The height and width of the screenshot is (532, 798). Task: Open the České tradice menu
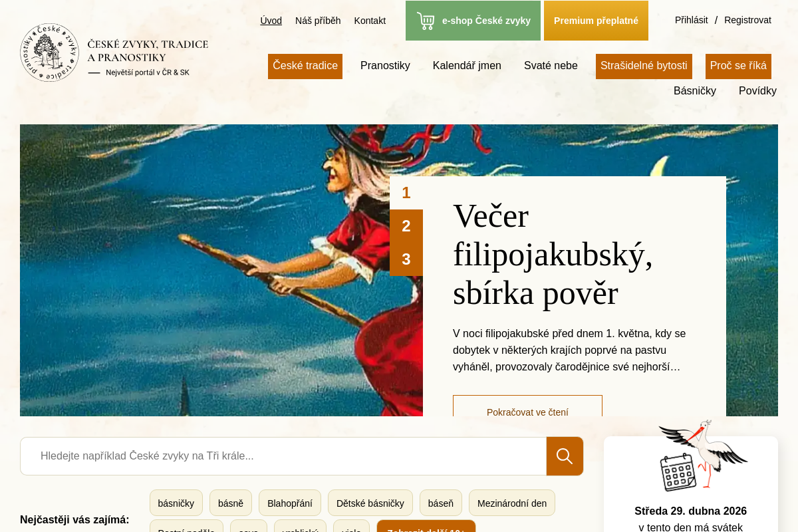pos(305,66)
